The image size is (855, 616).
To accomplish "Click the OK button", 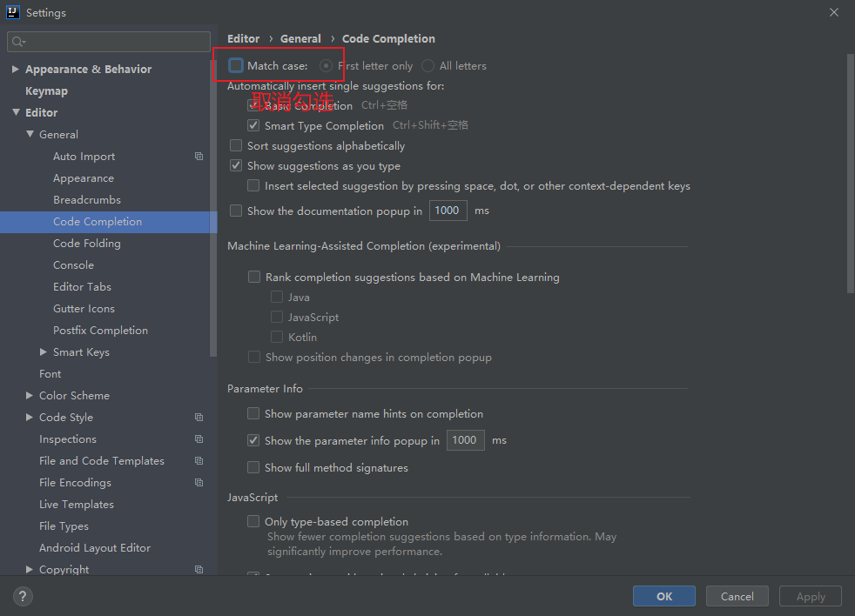I will (663, 596).
